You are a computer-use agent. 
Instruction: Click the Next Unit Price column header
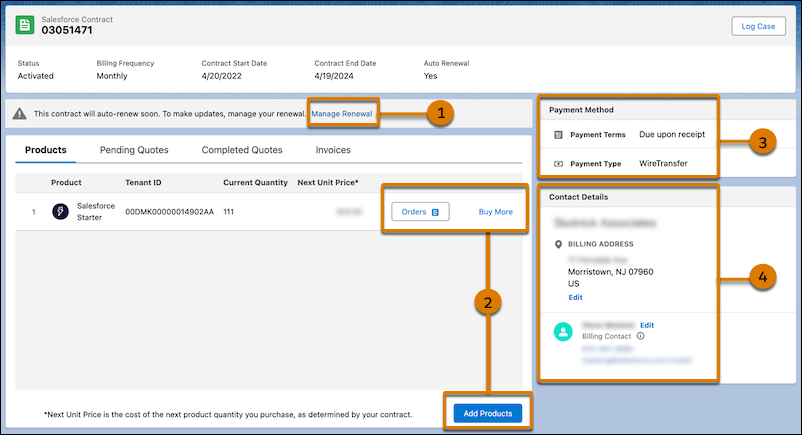point(328,183)
